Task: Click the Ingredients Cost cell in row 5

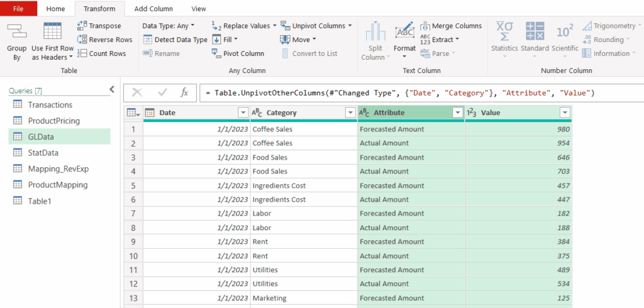Action: tap(304, 185)
